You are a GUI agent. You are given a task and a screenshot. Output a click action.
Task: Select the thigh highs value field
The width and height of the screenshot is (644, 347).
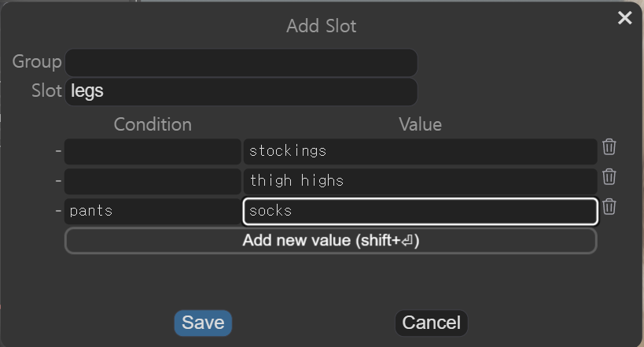coord(420,181)
